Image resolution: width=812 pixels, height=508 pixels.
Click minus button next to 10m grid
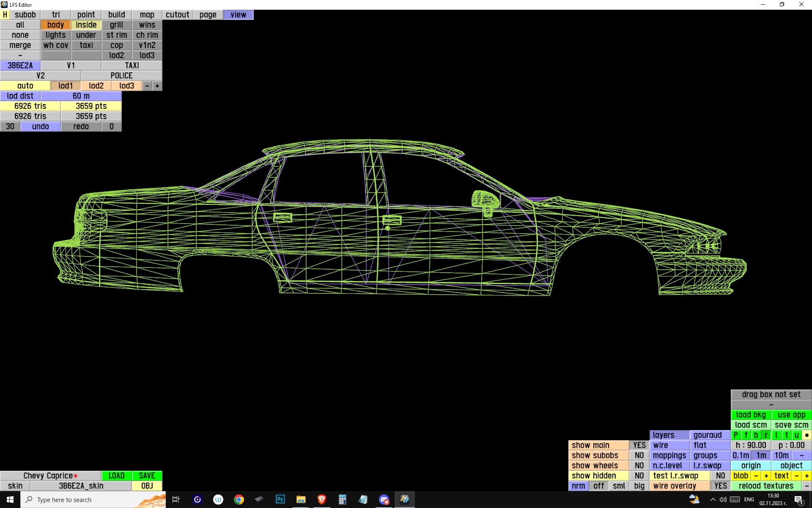click(801, 456)
